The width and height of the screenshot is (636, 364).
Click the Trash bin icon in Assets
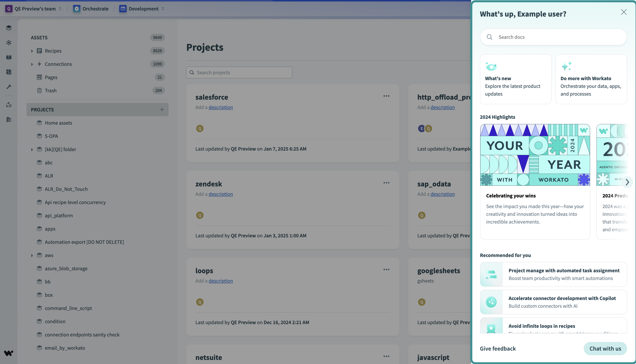39,90
